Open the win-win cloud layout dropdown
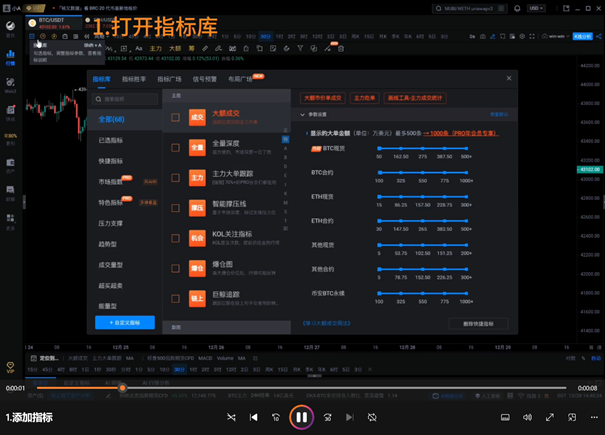This screenshot has width=605, height=435. tap(556, 36)
